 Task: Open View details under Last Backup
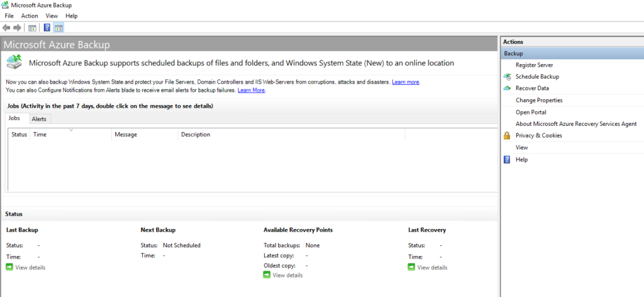coord(30,268)
